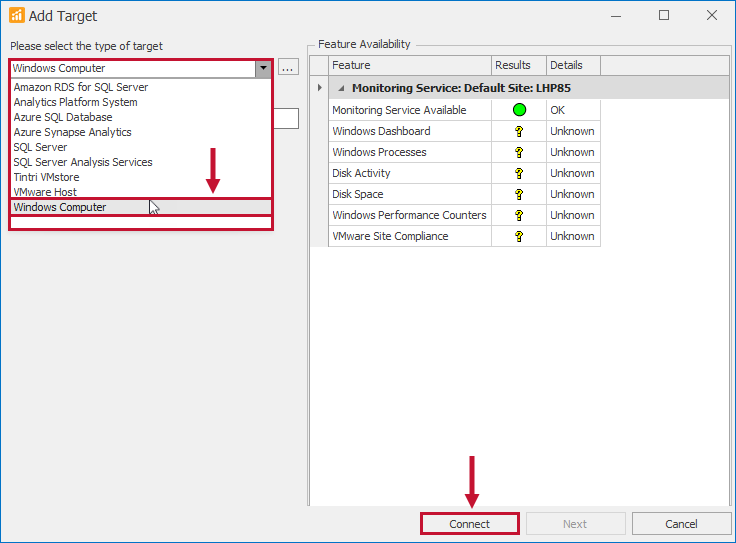
Task: Click question icon for Windows Processes
Action: [519, 153]
